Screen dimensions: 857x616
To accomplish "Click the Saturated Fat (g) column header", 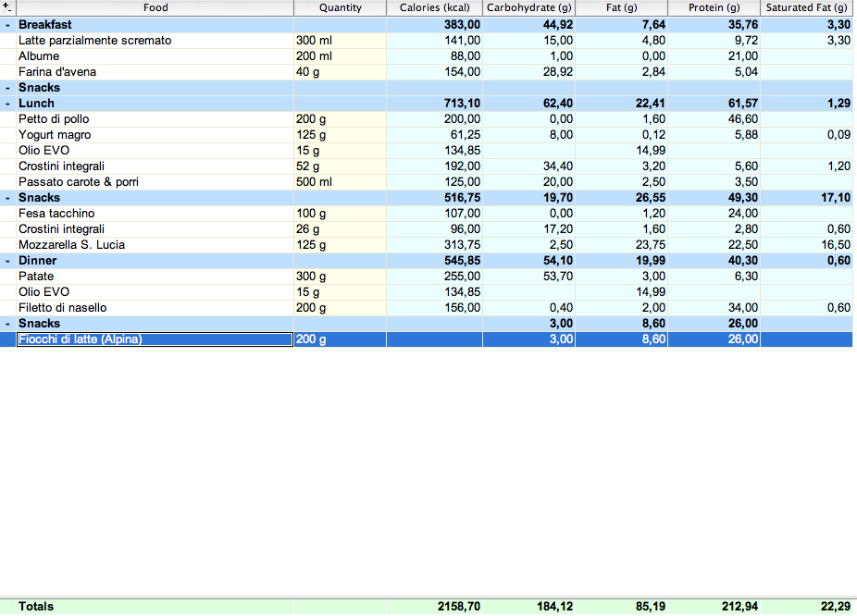I will coord(807,7).
